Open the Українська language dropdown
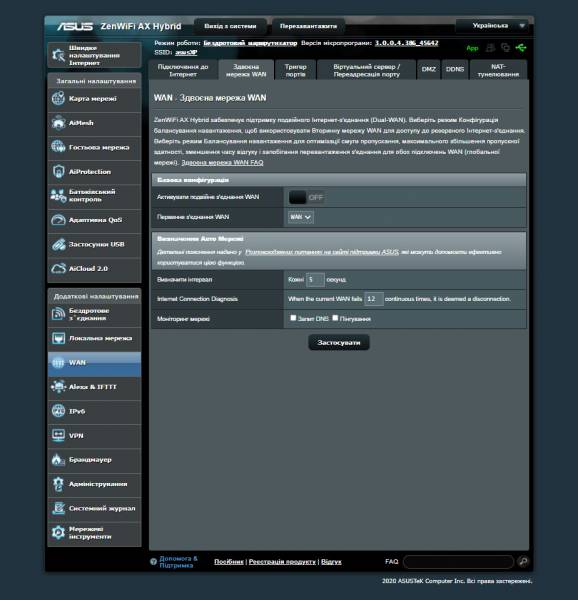This screenshot has height=600, width=578. pyautogui.click(x=493, y=26)
